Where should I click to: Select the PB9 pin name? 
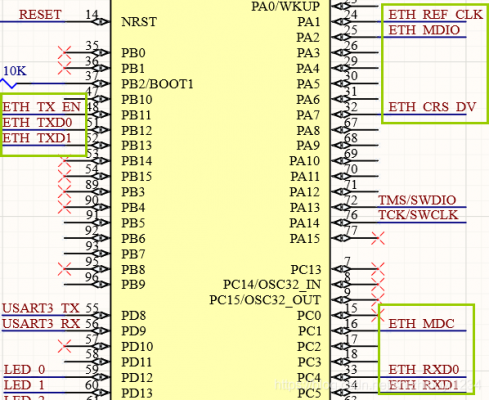coord(133,285)
